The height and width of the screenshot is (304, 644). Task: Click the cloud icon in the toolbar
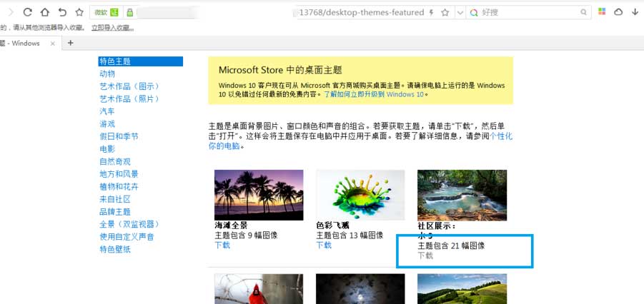[x=618, y=12]
